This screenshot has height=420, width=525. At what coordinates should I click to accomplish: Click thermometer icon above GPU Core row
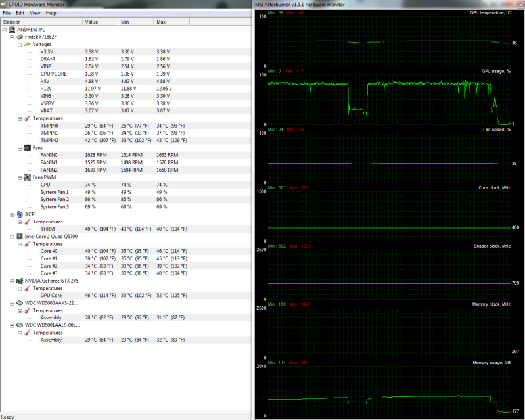coord(28,288)
